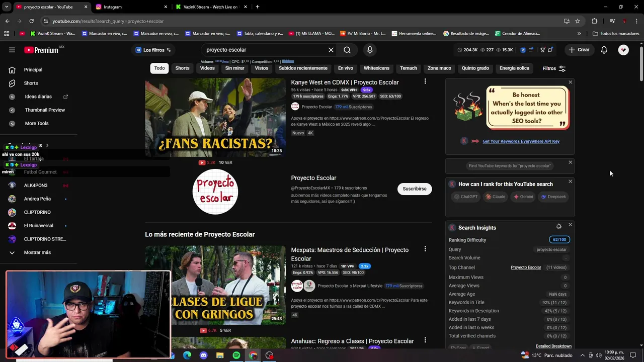The width and height of the screenshot is (644, 362).
Task: Install app icon in the address bar
Action: click(x=567, y=21)
